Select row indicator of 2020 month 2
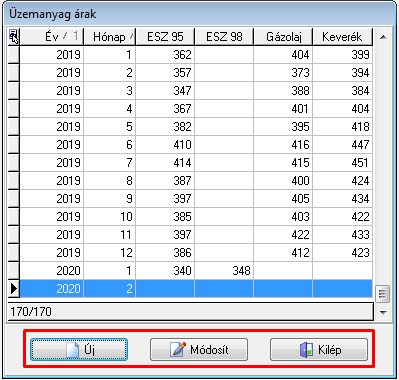399x380 pixels. click(14, 288)
